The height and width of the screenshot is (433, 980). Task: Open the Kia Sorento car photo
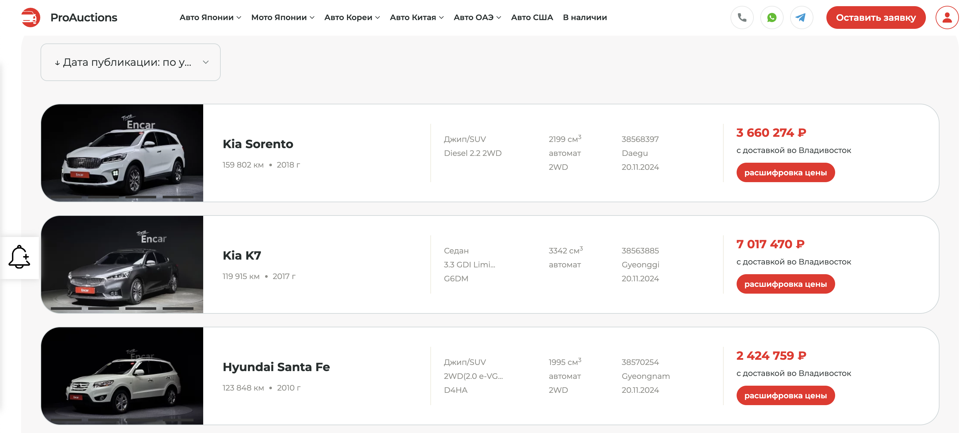(x=122, y=153)
